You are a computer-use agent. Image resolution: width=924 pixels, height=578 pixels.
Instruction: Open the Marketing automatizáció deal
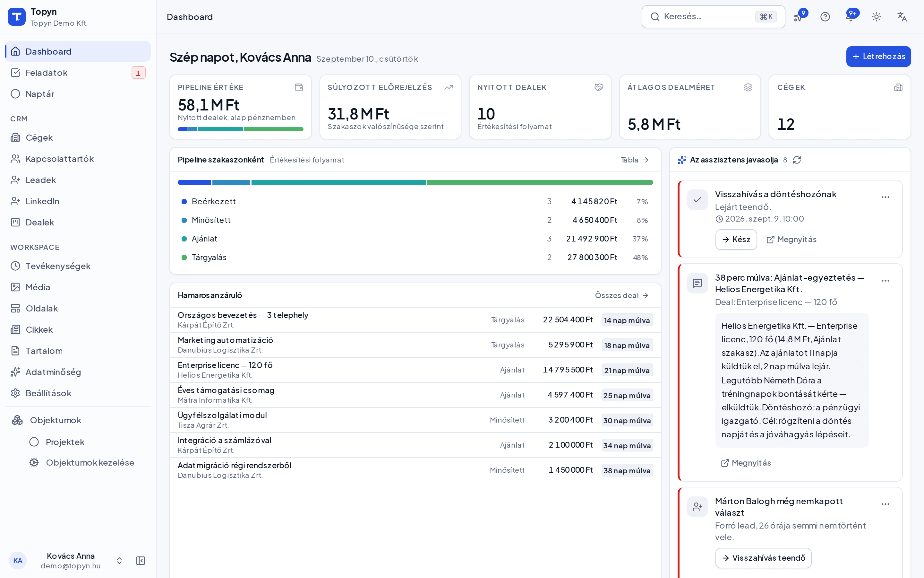(415, 345)
